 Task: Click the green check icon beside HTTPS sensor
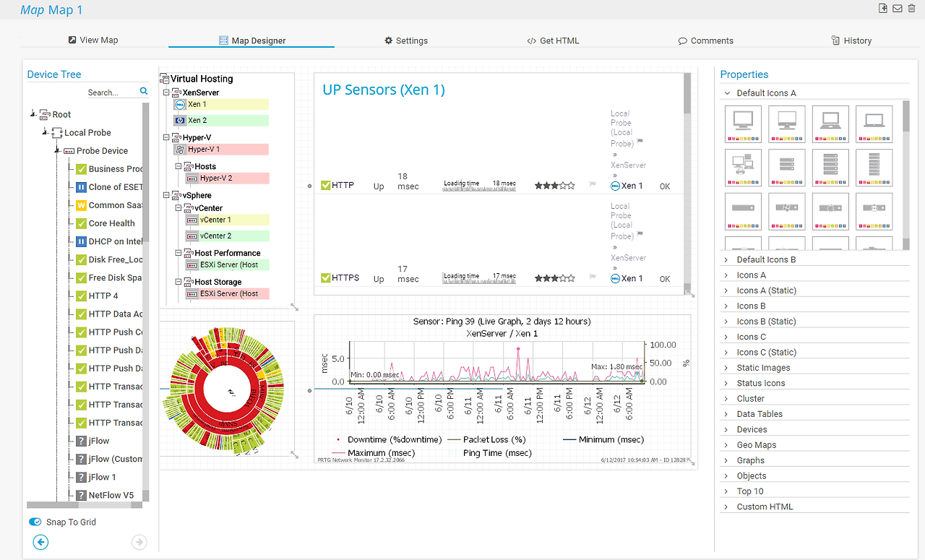[325, 277]
